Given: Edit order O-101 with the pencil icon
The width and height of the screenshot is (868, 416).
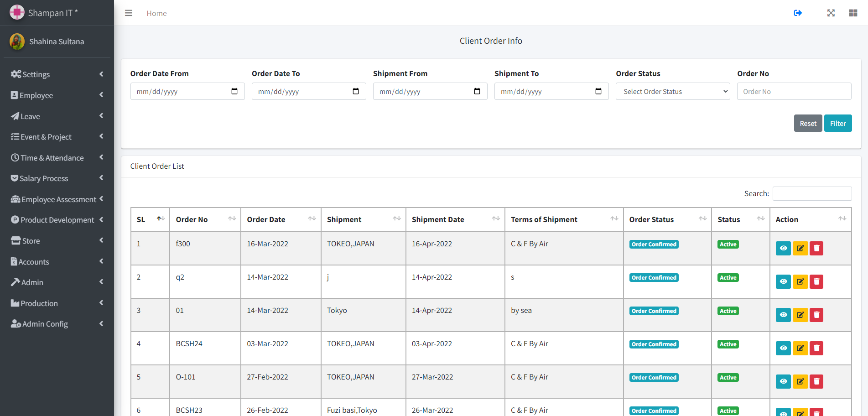Looking at the screenshot, I should [x=800, y=382].
